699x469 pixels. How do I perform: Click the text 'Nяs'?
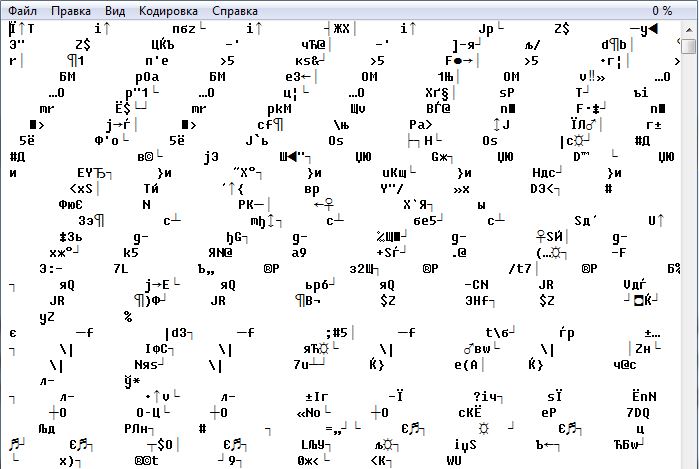coord(146,366)
